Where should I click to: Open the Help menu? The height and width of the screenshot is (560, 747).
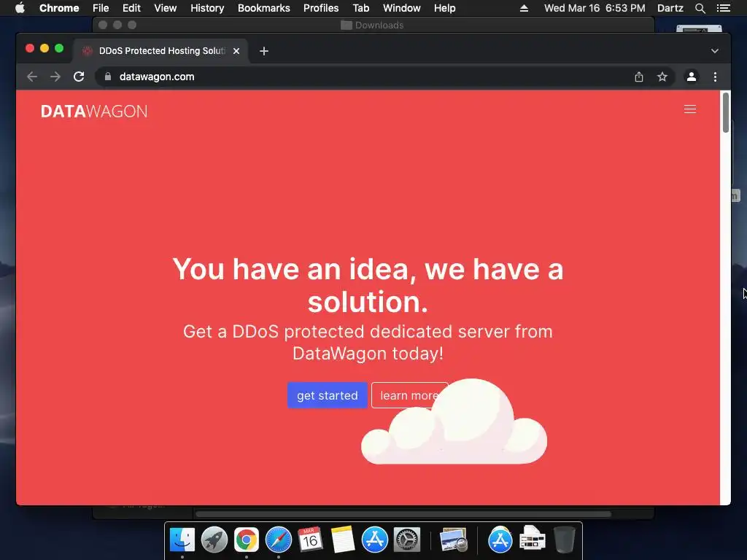(x=444, y=8)
